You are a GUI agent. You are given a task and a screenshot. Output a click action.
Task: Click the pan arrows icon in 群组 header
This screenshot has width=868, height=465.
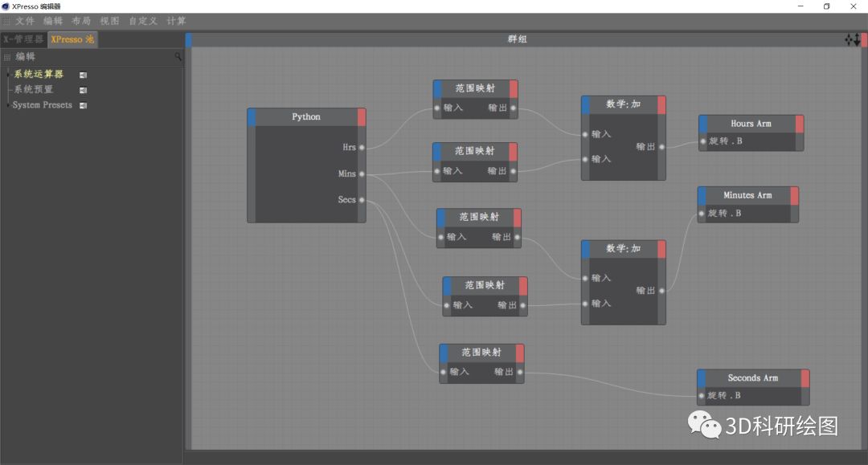[850, 39]
